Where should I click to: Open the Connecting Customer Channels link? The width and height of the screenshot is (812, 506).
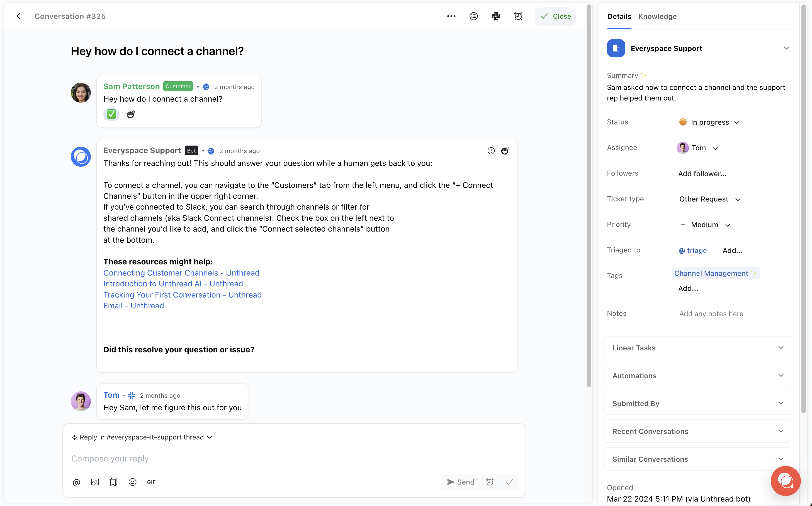pyautogui.click(x=181, y=273)
